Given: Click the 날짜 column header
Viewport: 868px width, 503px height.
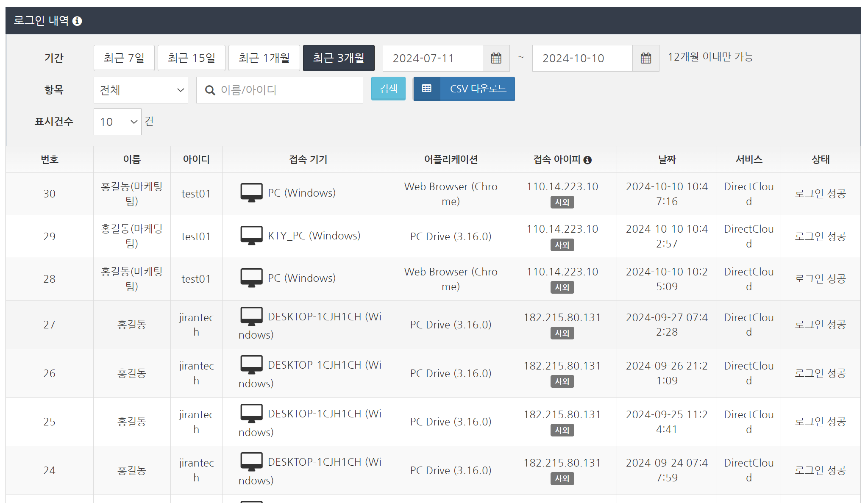Looking at the screenshot, I should click(x=666, y=160).
